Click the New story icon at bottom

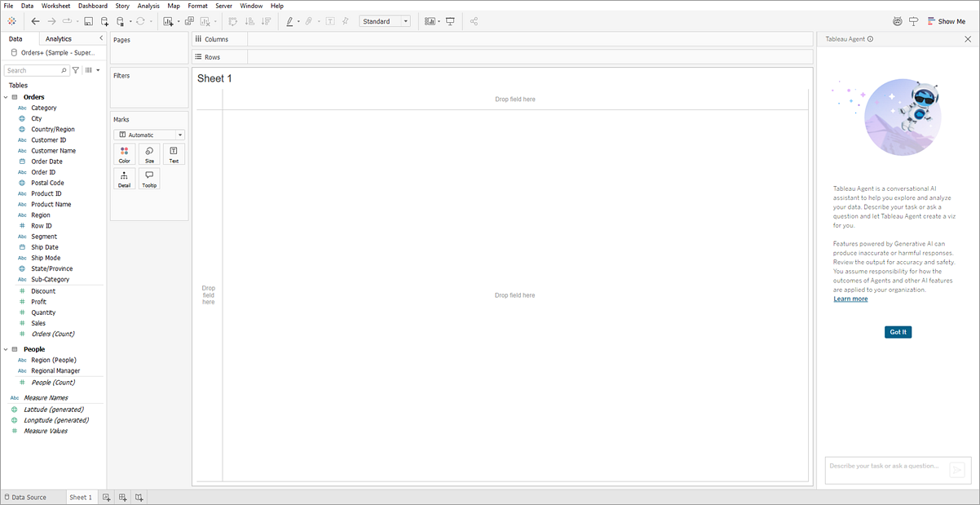pos(139,497)
